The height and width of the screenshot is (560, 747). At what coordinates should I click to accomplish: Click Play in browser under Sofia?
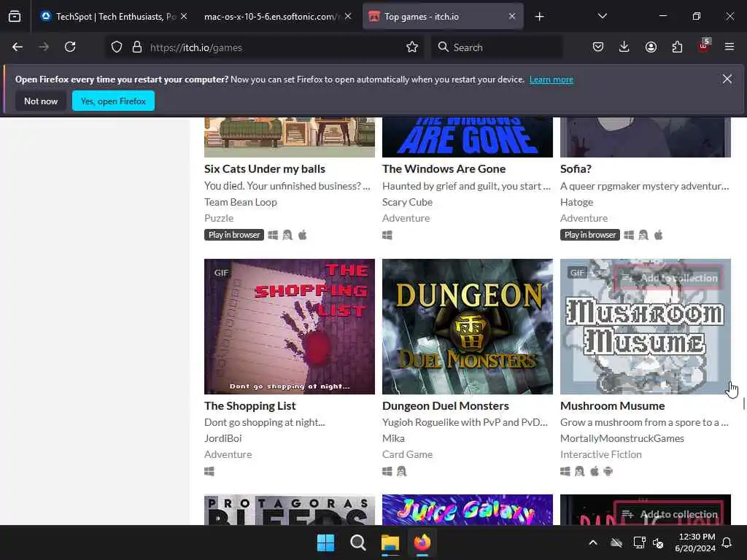click(589, 235)
